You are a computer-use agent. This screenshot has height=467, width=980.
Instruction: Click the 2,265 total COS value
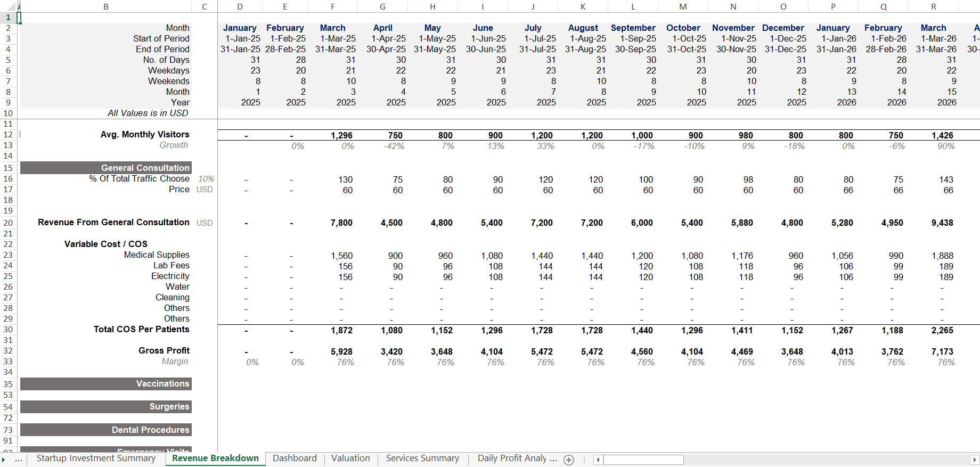point(942,331)
